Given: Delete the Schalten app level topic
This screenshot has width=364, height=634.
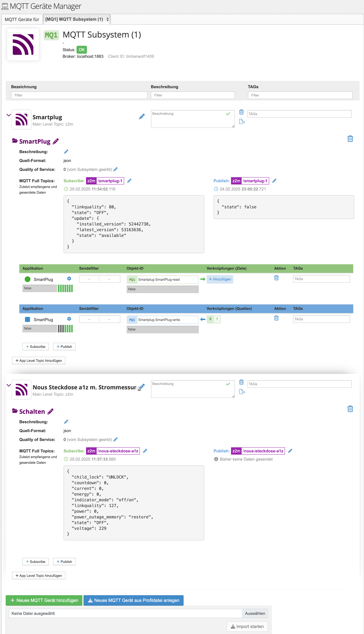Looking at the screenshot, I should click(350, 409).
